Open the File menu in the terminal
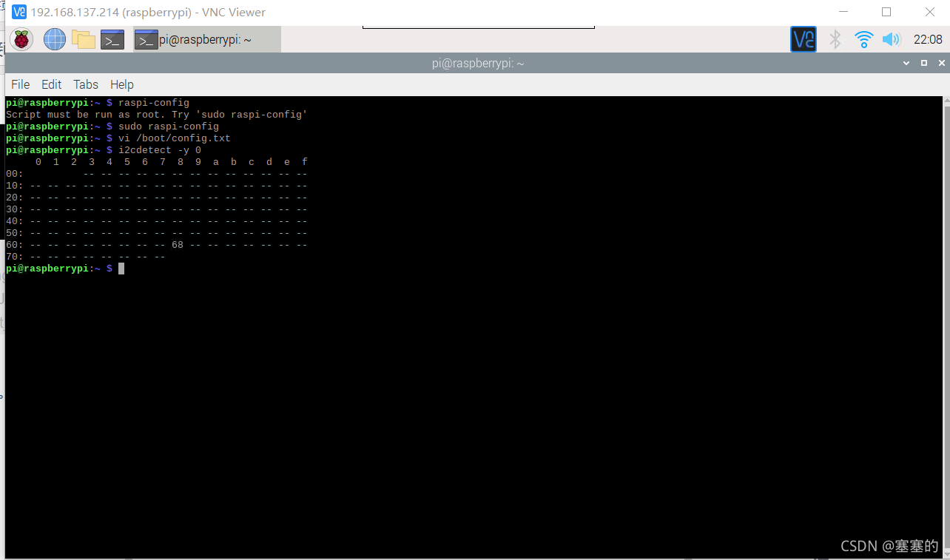The height and width of the screenshot is (560, 950). coord(20,84)
